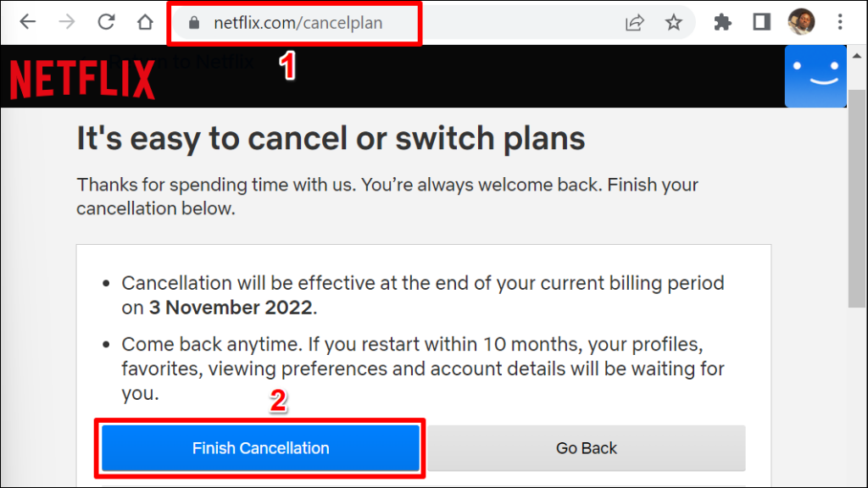The image size is (868, 488).
Task: Click the scrollbar up arrow
Action: (x=857, y=54)
